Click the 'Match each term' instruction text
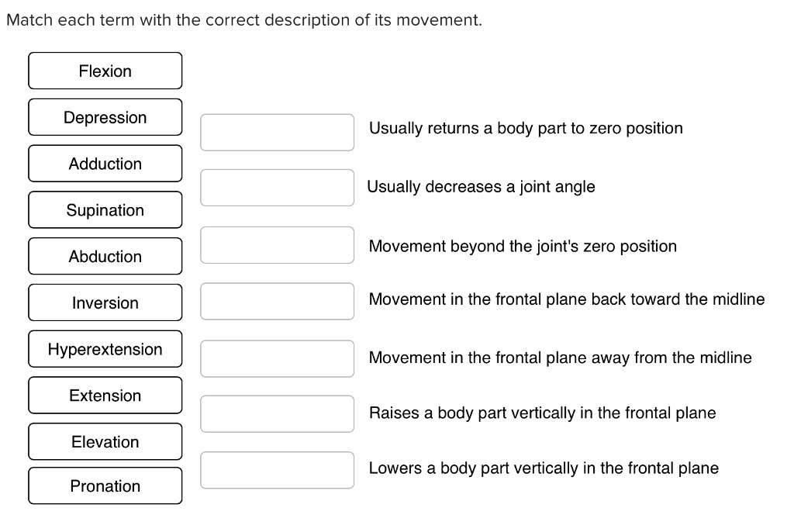The height and width of the screenshot is (532, 794). tap(243, 20)
